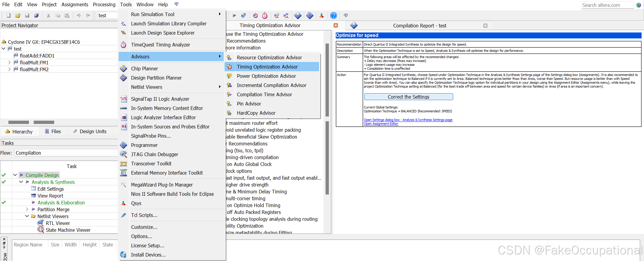Open Options... from the Tools menu
The image size is (644, 261).
[x=172, y=236]
